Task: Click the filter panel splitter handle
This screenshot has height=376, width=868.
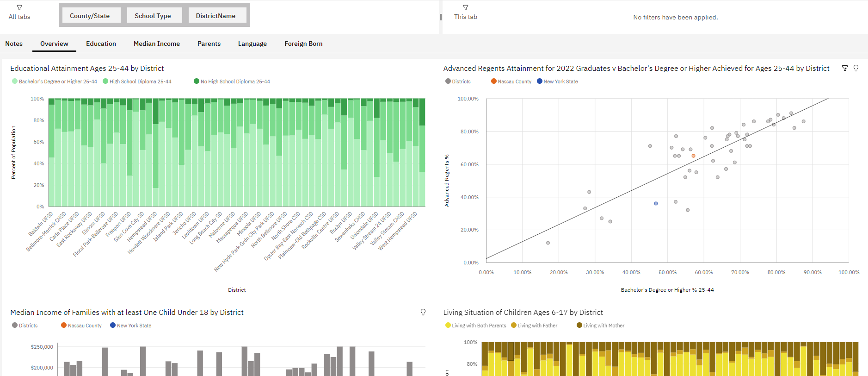Action: point(440,17)
